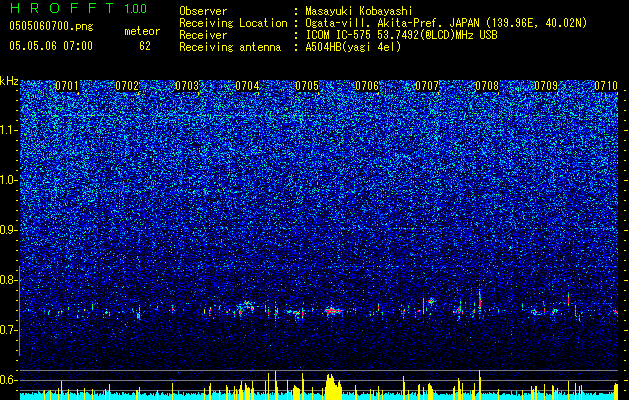Click the strong red meteor echo after 0705
Viewport: 629px width, 400px height.
333,311
